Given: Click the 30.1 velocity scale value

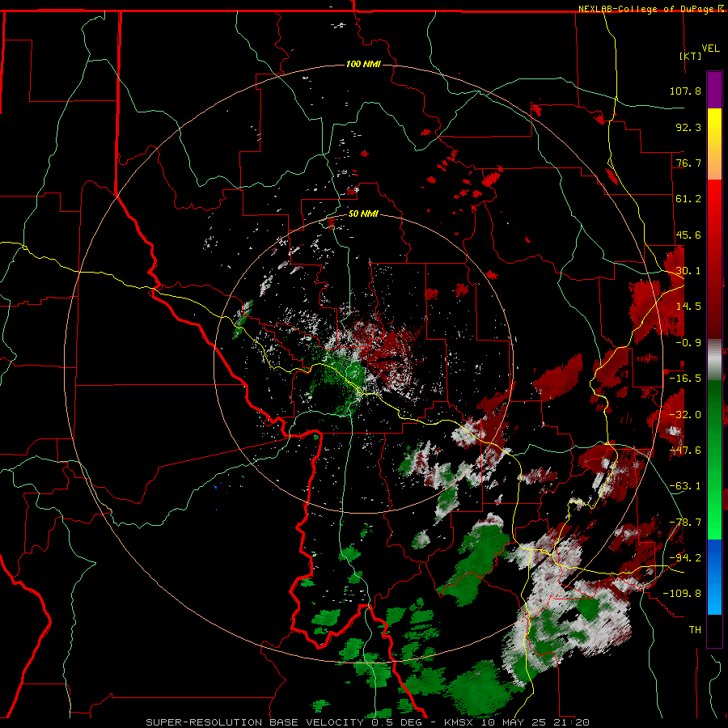Looking at the screenshot, I should (x=688, y=271).
